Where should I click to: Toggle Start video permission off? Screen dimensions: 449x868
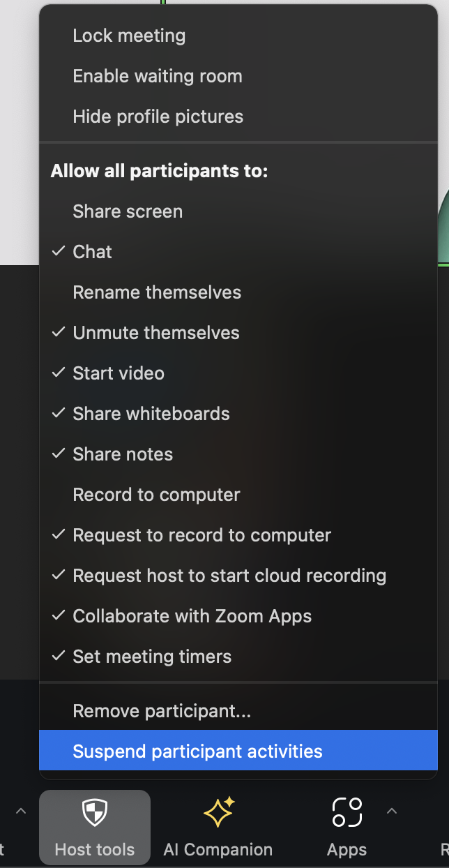click(119, 373)
